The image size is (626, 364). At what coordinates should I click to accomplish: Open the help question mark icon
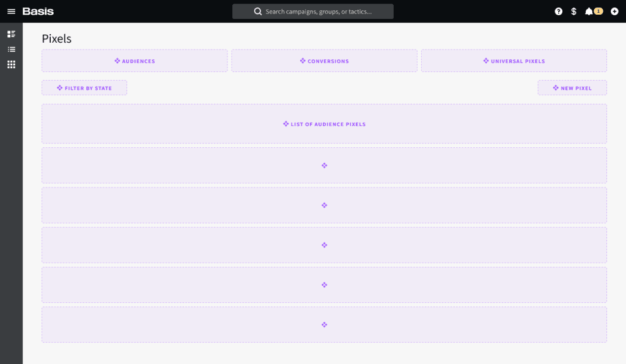click(558, 12)
